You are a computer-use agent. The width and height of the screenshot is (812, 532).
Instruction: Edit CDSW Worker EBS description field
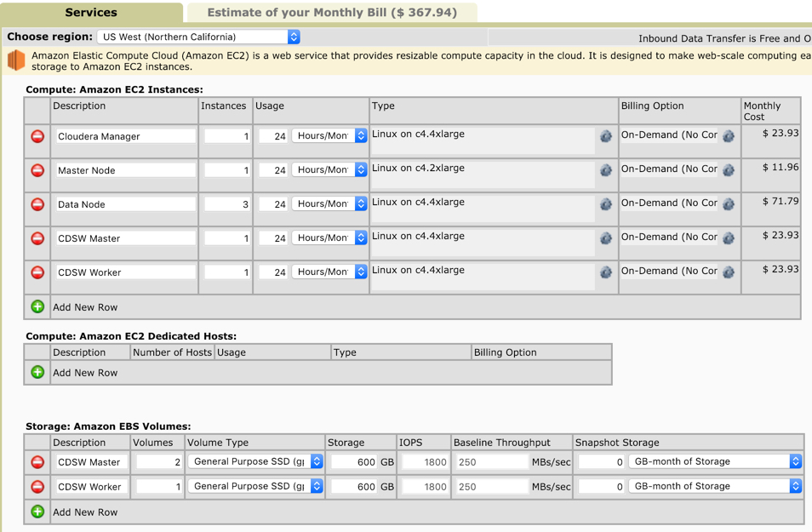point(92,487)
